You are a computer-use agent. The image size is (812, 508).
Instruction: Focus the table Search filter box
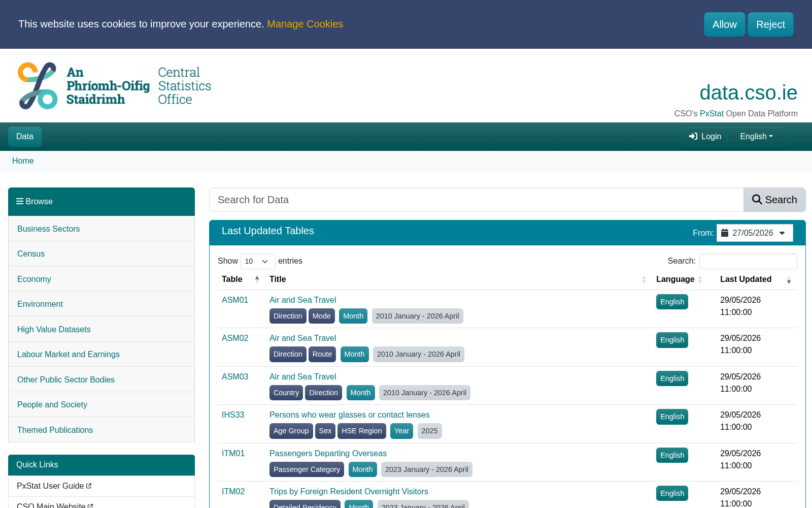tap(748, 261)
